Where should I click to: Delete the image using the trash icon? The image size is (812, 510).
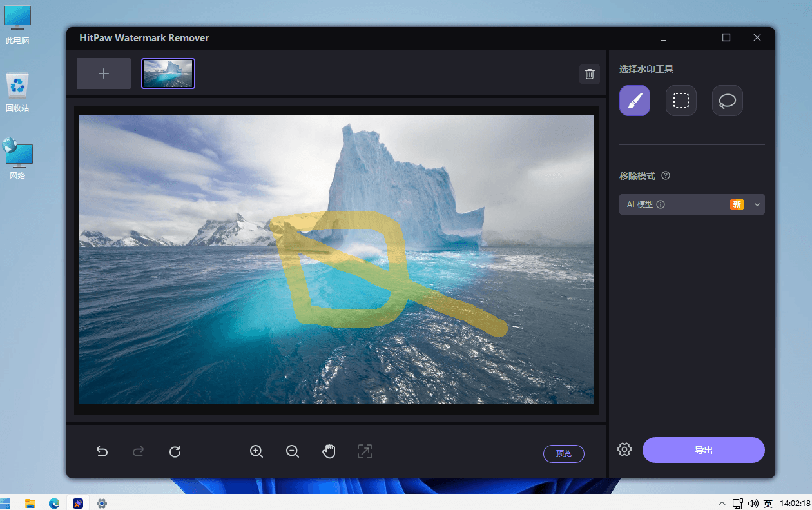(589, 74)
